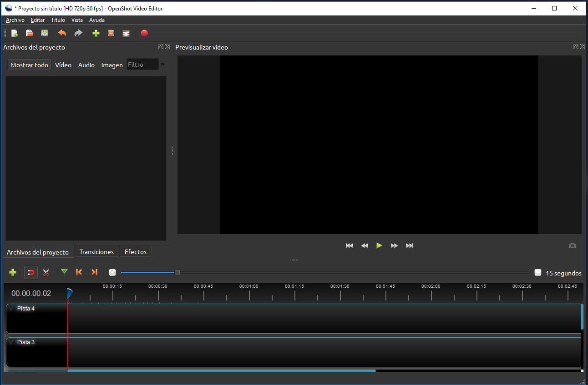Viewport: 588px width, 385px height.
Task: Click the Mostrar todo button
Action: [x=29, y=65]
